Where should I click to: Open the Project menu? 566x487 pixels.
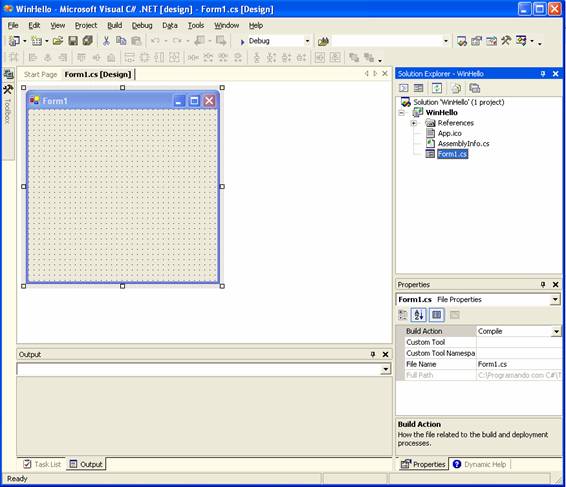86,25
